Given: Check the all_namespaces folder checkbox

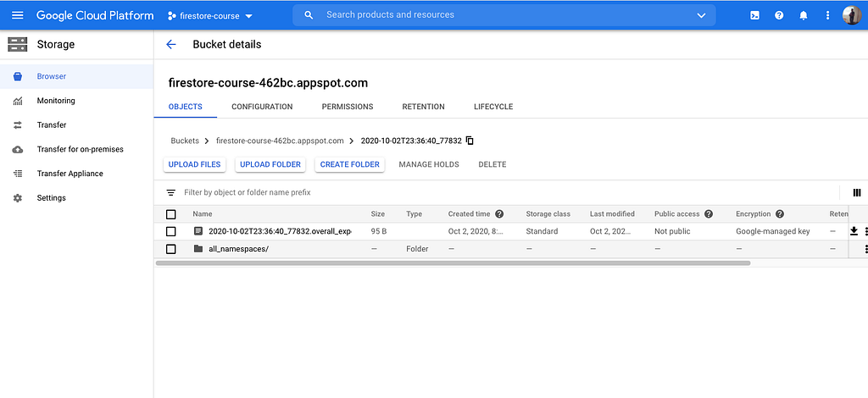Looking at the screenshot, I should coord(171,249).
